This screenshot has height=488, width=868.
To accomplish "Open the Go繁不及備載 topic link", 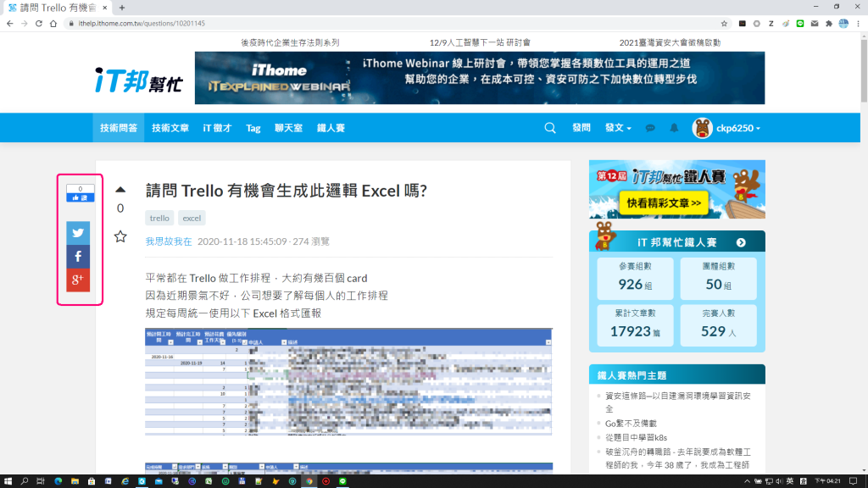I will click(631, 424).
